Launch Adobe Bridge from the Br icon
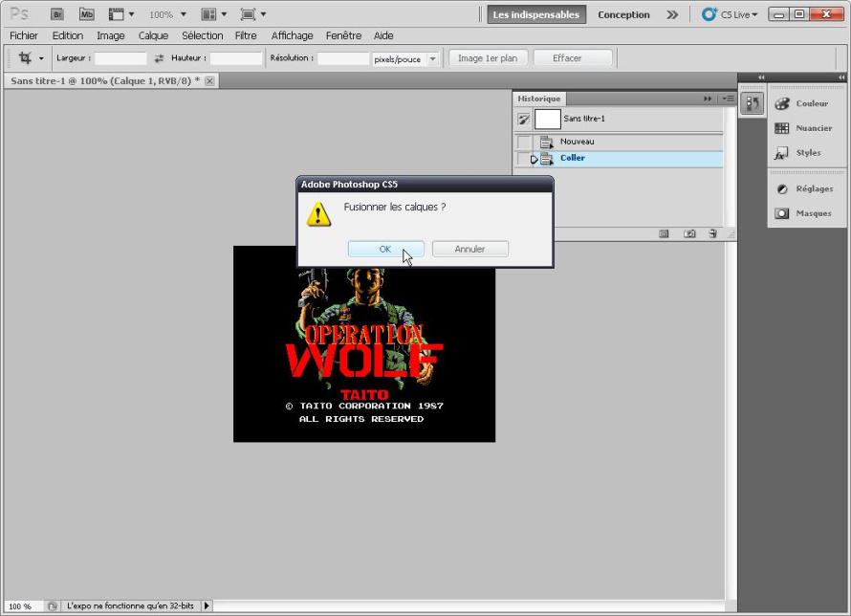Image resolution: width=851 pixels, height=616 pixels. tap(57, 14)
